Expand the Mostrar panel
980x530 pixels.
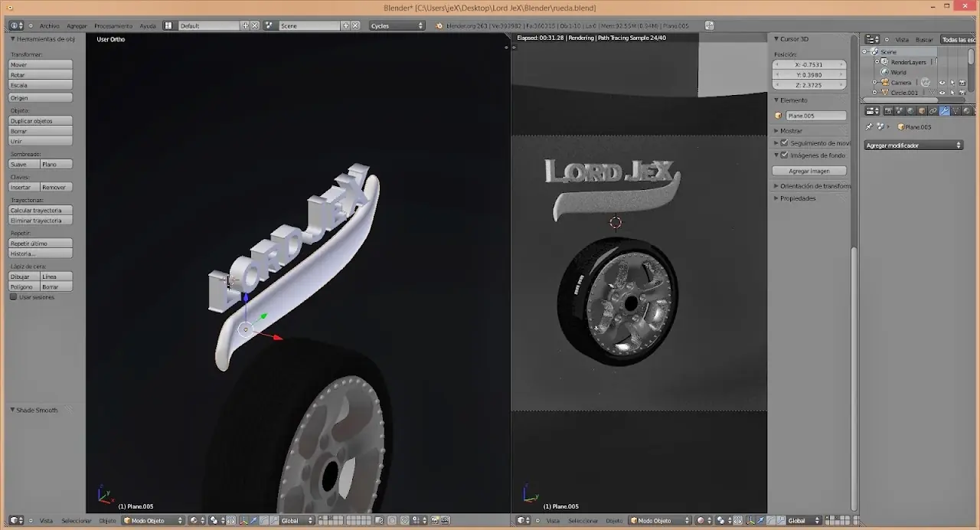[776, 131]
